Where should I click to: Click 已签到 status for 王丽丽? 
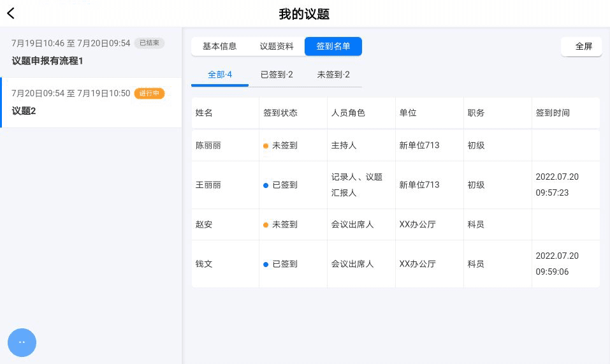coord(280,185)
